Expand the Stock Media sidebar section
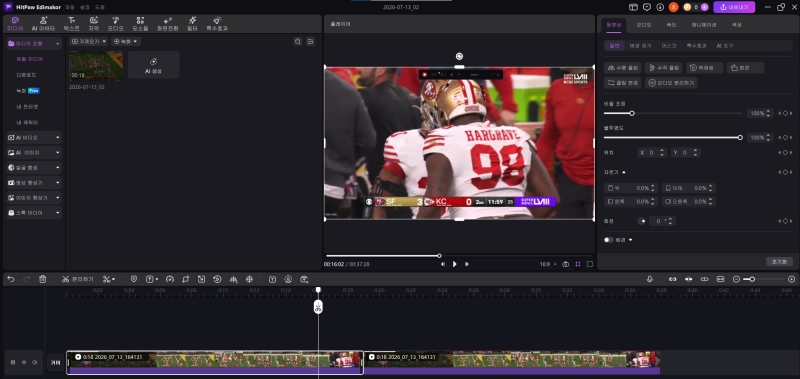Screen dimensions: 800x379 click(x=34, y=213)
